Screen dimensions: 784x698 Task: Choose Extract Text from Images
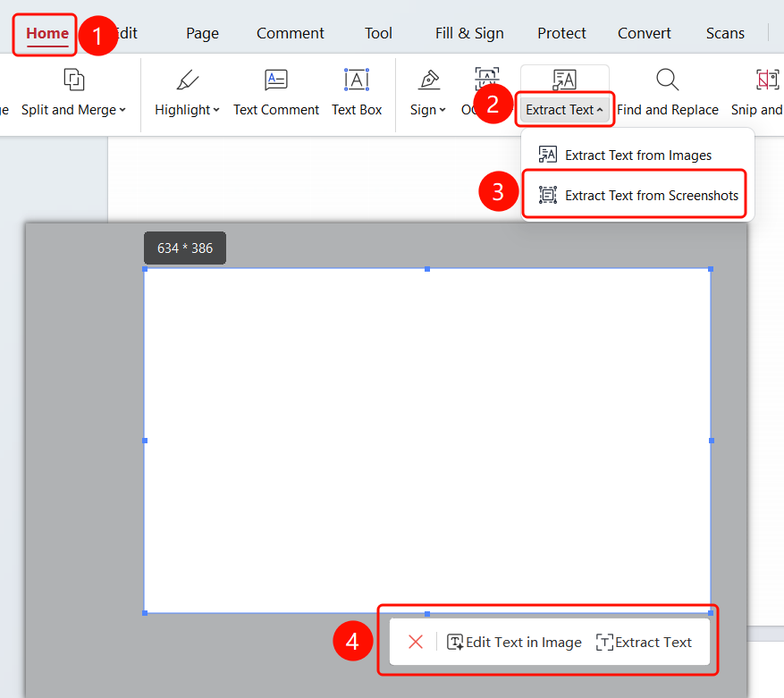pos(625,155)
